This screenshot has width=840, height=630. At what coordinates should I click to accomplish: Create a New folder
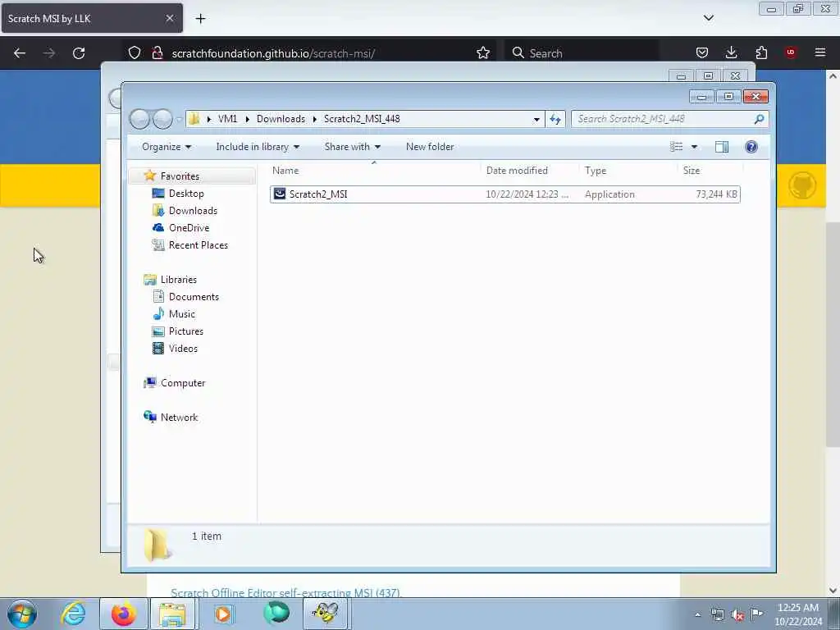[x=430, y=147]
